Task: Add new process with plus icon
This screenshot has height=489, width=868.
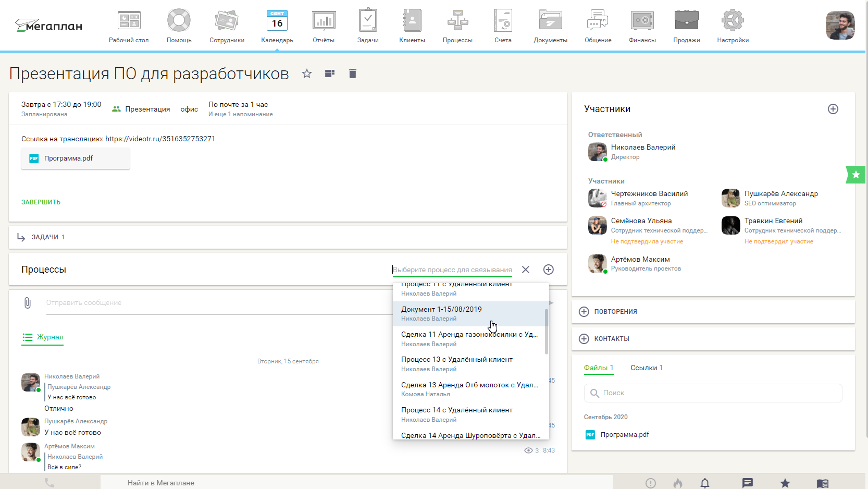Action: pos(549,270)
